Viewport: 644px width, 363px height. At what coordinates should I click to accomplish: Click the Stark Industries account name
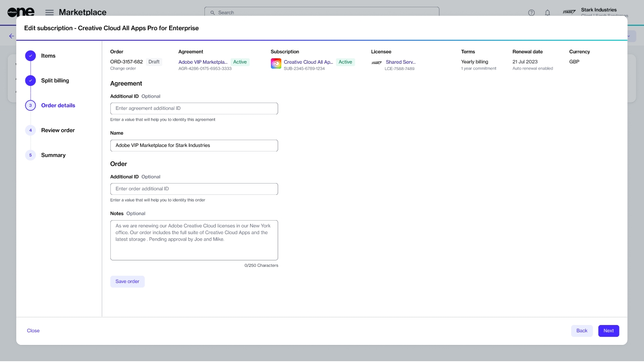(599, 9)
